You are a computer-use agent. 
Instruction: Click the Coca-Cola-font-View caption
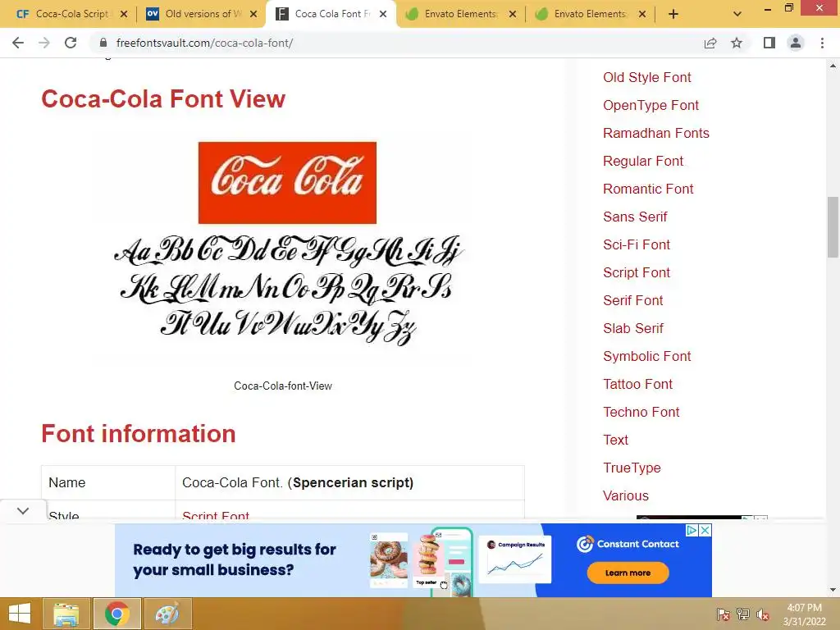tap(283, 386)
